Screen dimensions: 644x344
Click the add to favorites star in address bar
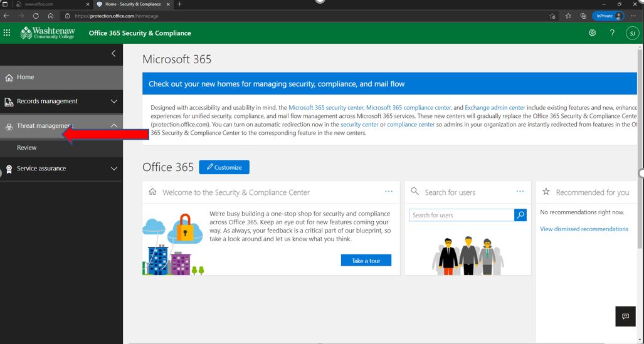point(552,16)
